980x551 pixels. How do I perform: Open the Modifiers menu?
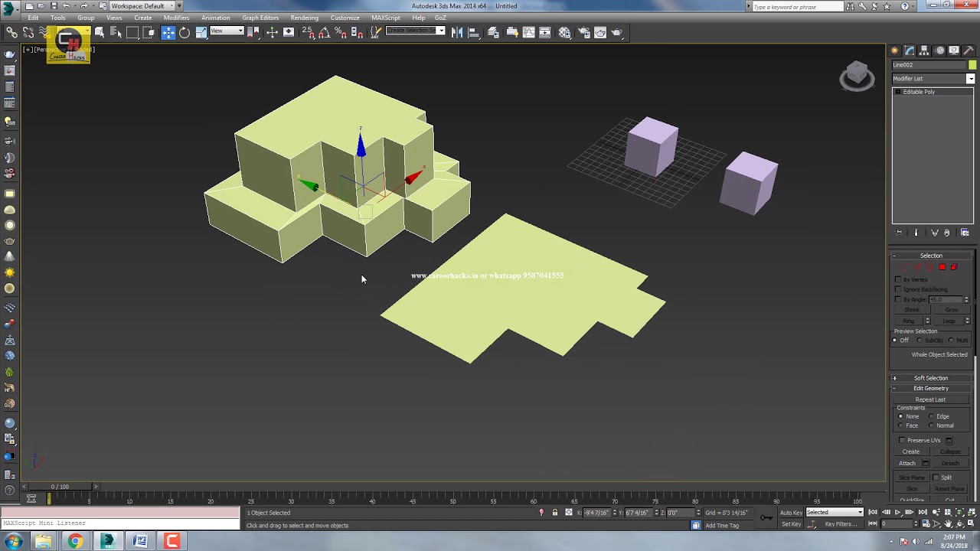(176, 18)
